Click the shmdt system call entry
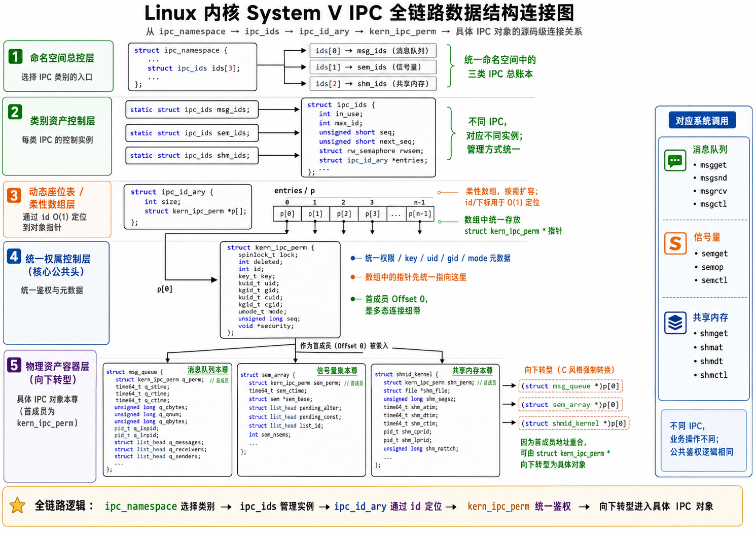The width and height of the screenshot is (756, 535). 711,361
